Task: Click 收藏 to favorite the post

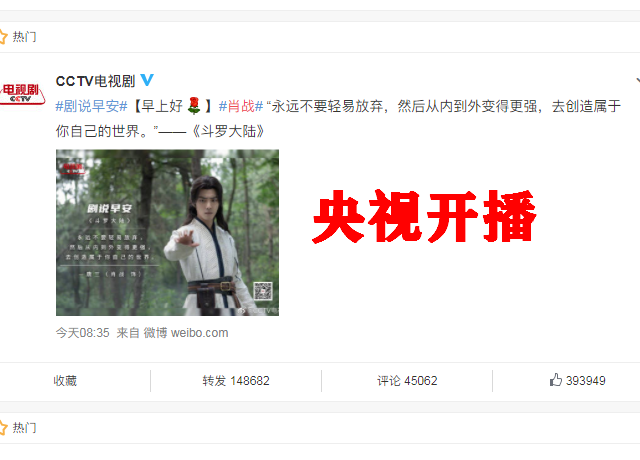Action: pos(65,381)
